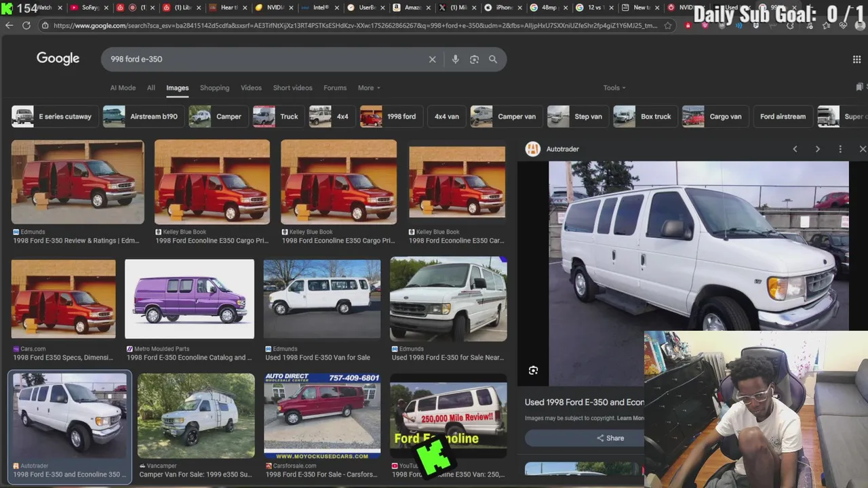
Task: Open three-dot options in the preview panel
Action: [x=840, y=149]
